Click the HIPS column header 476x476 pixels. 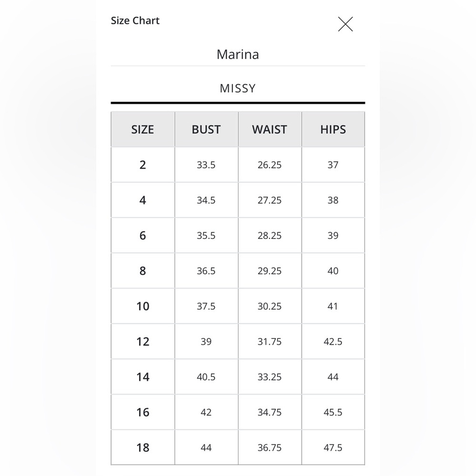333,129
